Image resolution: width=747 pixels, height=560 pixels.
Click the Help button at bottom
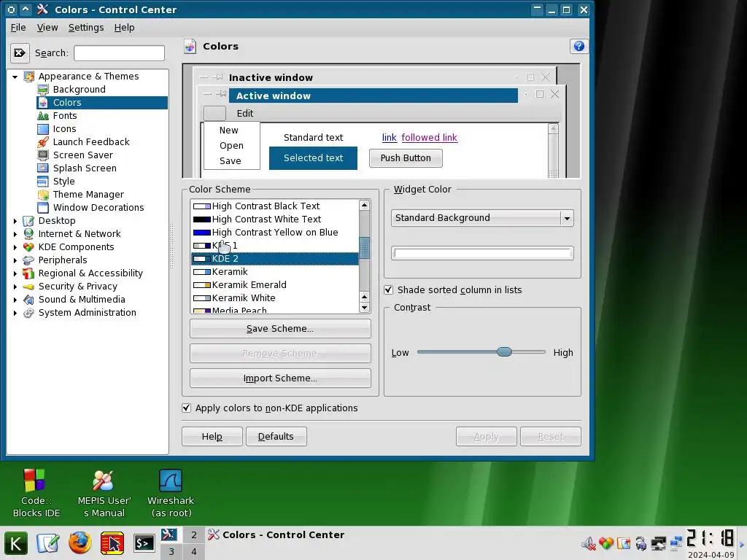pos(212,437)
